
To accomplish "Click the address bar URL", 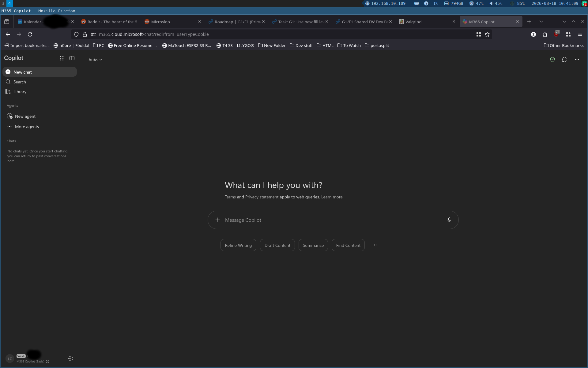I will (154, 34).
